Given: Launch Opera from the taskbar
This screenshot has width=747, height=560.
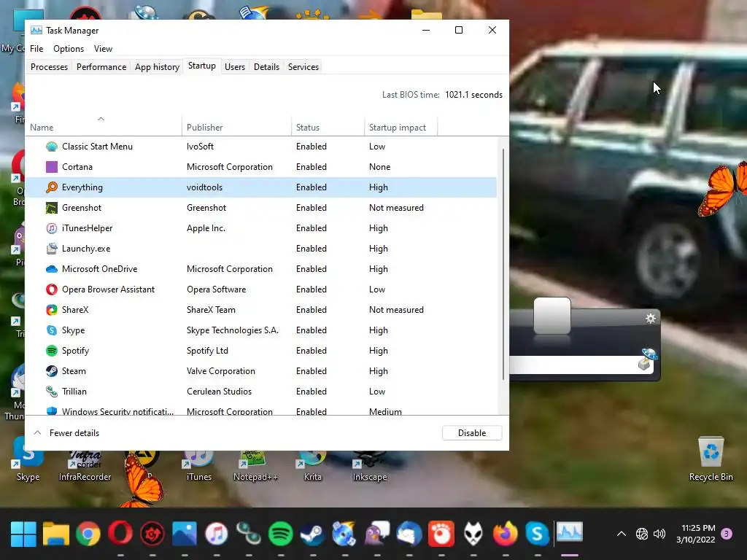Looking at the screenshot, I should [120, 534].
